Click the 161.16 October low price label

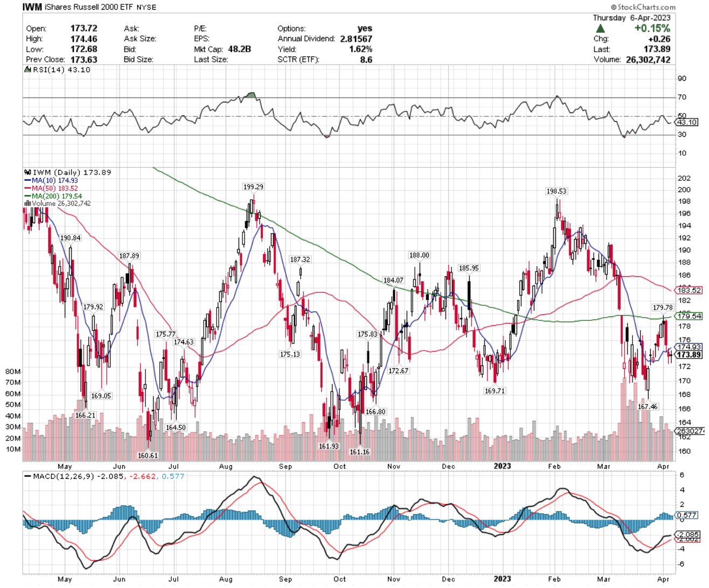coord(359,452)
